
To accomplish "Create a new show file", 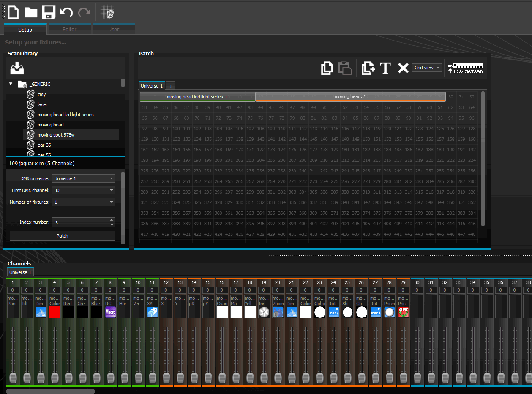I will pos(14,12).
